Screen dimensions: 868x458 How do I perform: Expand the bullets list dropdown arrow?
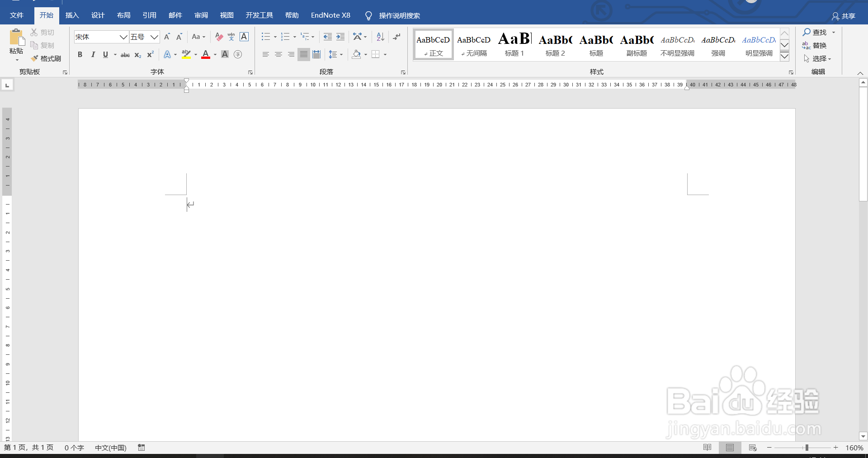(275, 37)
